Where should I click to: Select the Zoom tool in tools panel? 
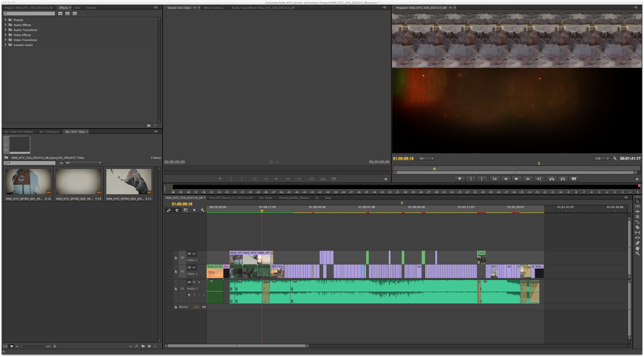pyautogui.click(x=637, y=253)
